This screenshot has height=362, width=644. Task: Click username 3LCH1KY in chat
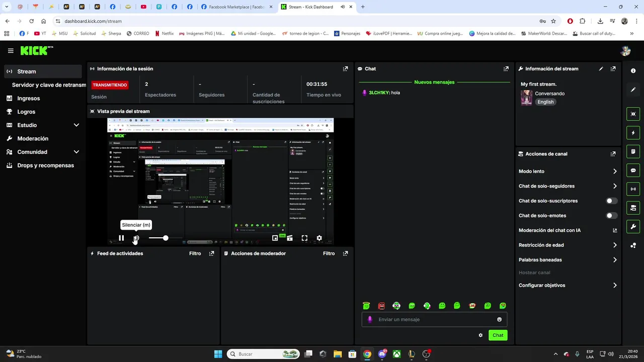[379, 93]
